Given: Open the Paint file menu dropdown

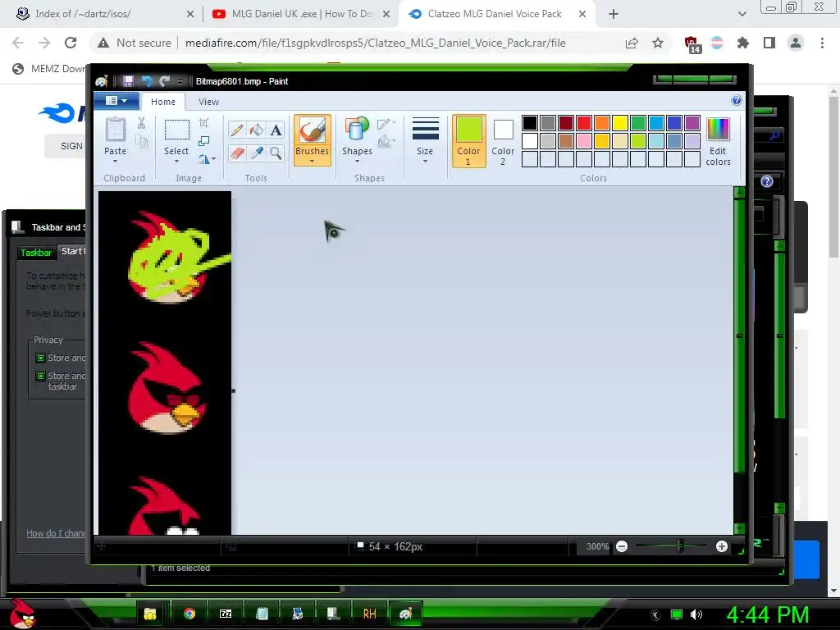Looking at the screenshot, I should pyautogui.click(x=116, y=101).
